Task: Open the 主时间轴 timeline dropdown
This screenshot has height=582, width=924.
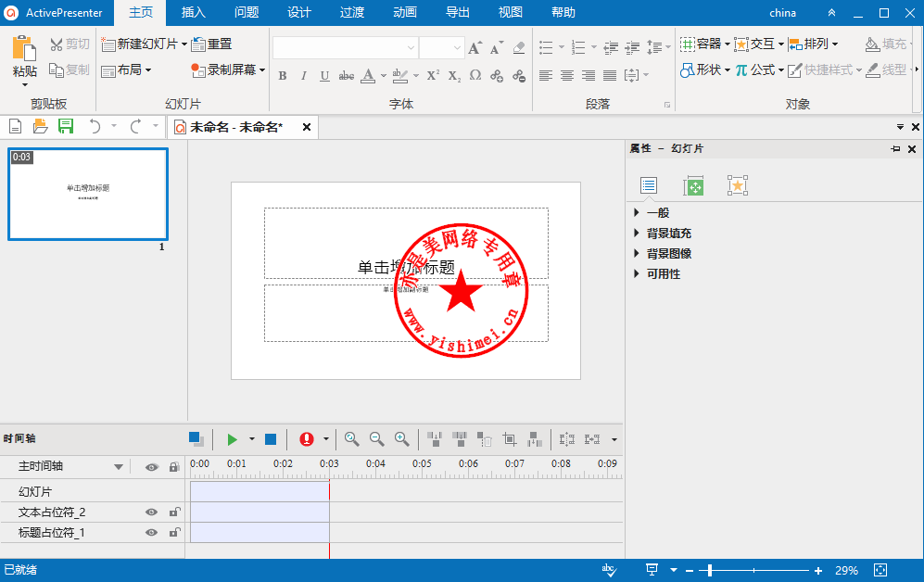Action: tap(119, 467)
